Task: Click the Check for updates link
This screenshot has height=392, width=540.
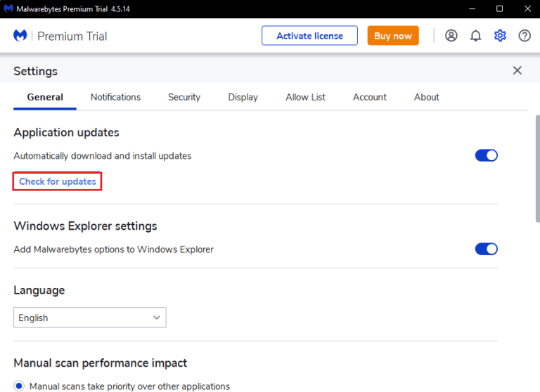Action: (58, 181)
